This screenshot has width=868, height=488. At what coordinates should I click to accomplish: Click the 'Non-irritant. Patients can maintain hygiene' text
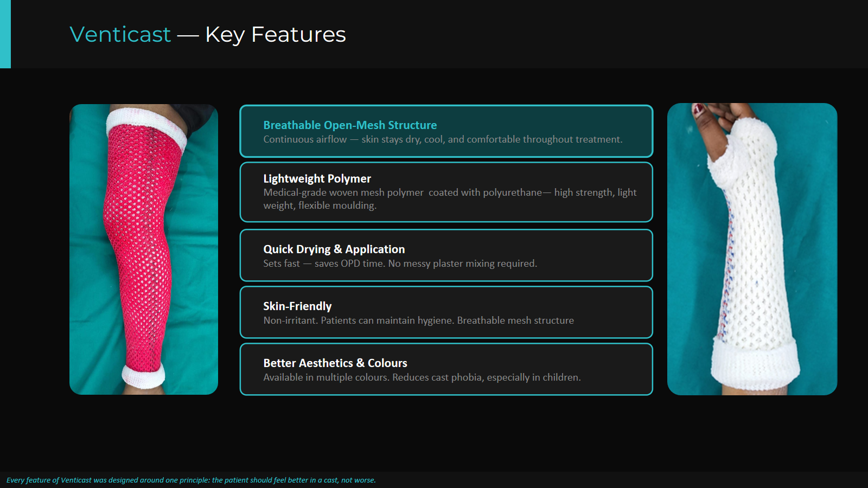click(x=418, y=320)
